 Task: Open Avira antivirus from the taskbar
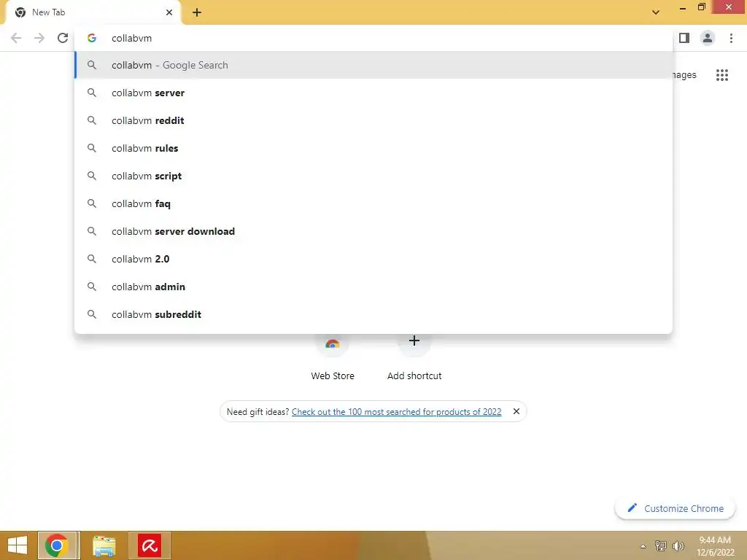point(150,545)
